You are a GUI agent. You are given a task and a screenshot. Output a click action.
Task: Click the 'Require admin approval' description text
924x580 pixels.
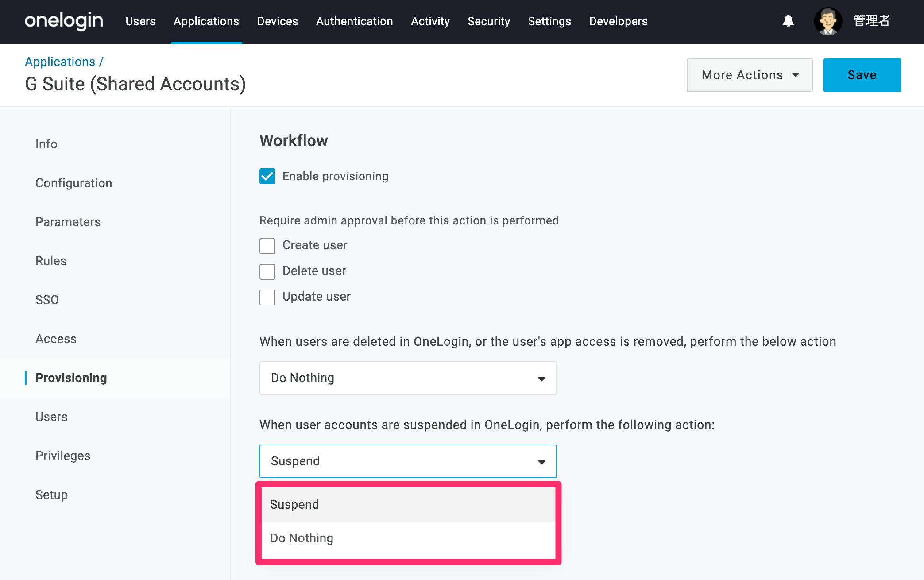coord(409,220)
